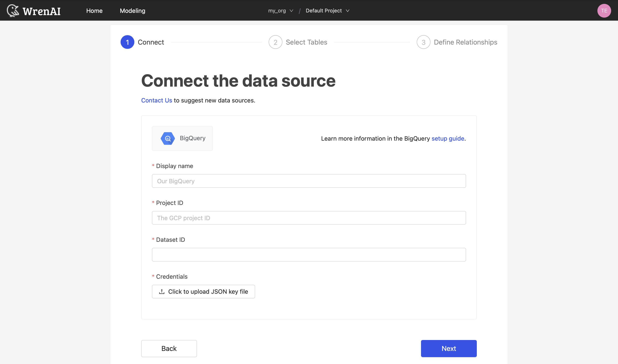Click the Project ID input field
Viewport: 618px width, 364px height.
tap(309, 218)
